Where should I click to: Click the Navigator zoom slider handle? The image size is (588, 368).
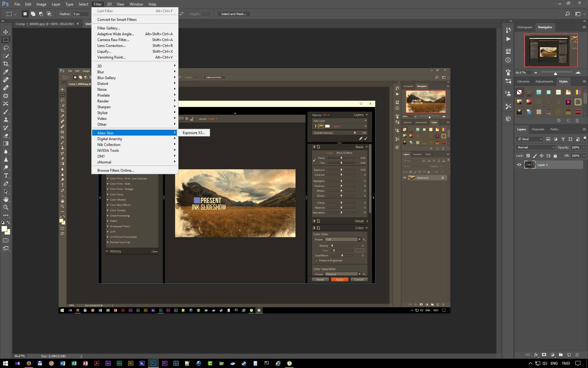(555, 73)
